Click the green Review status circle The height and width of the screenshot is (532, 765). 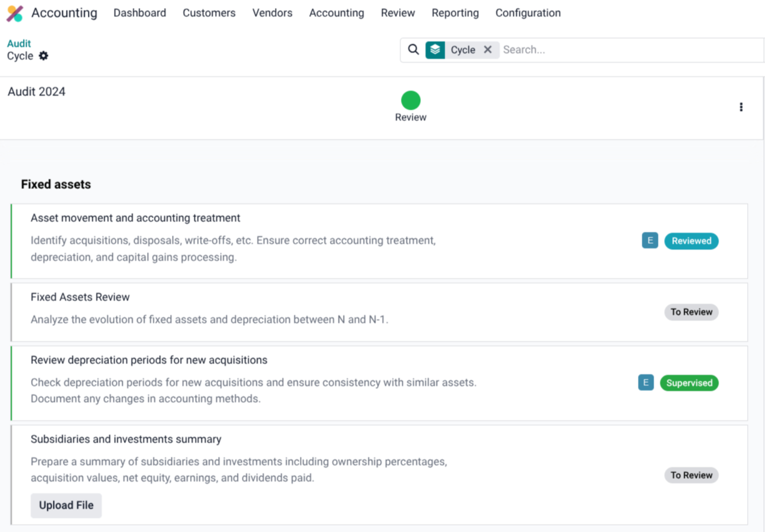(410, 100)
